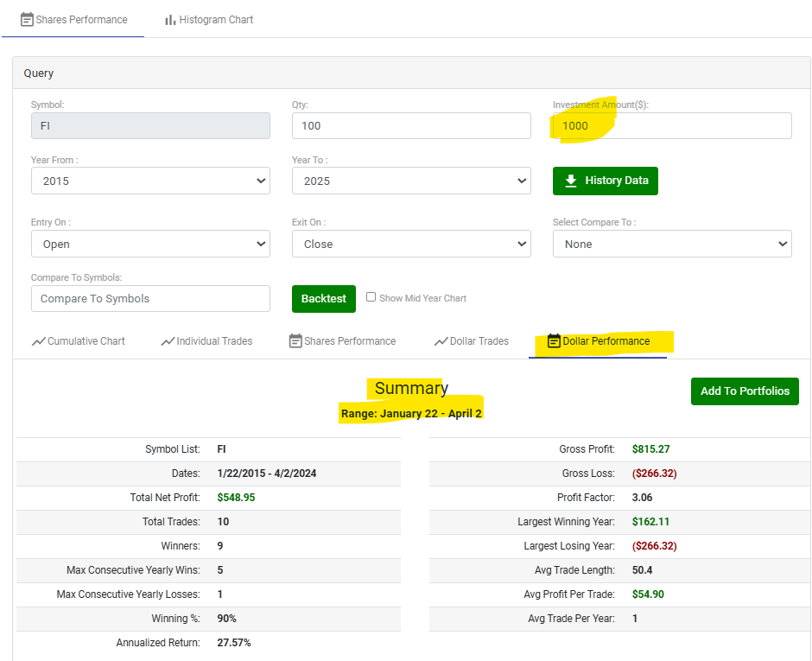Click the line chart icon beside Cumulative Chart
Viewport: 812px width, 661px height.
coord(38,341)
